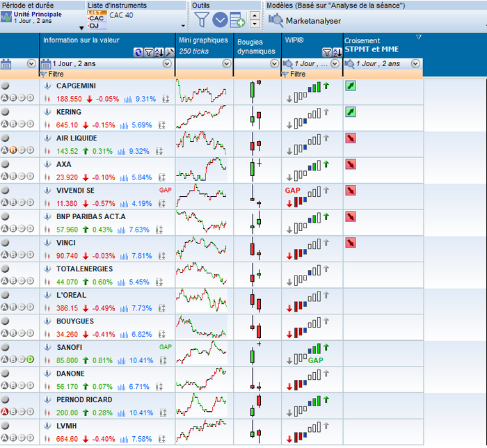Click the down stepper arrow in Outils
The image size is (487, 448).
[255, 24]
